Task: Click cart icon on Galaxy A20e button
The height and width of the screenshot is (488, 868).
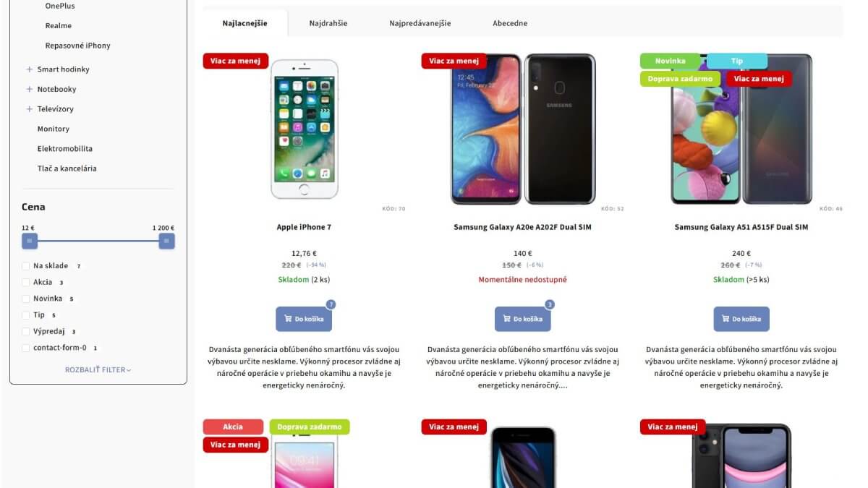Action: 507,319
